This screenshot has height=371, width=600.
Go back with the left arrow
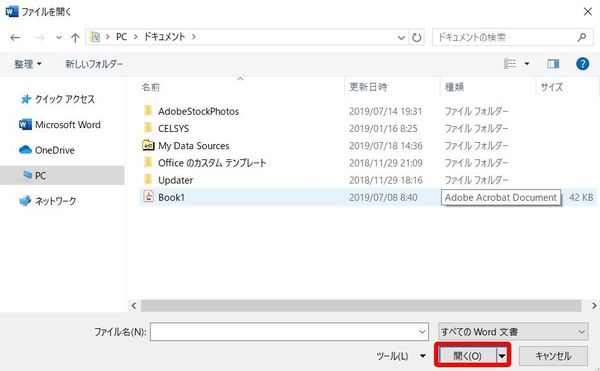click(15, 37)
